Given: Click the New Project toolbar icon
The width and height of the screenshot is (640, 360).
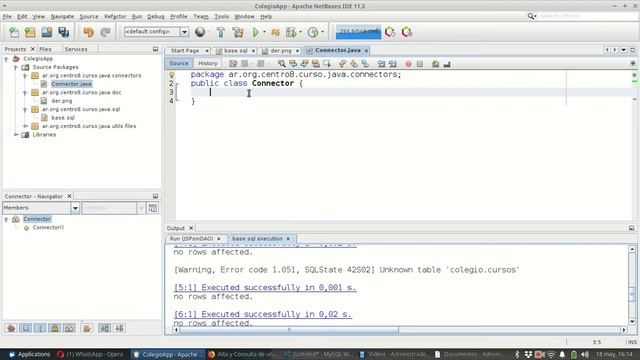Looking at the screenshot, I should click(x=30, y=32).
